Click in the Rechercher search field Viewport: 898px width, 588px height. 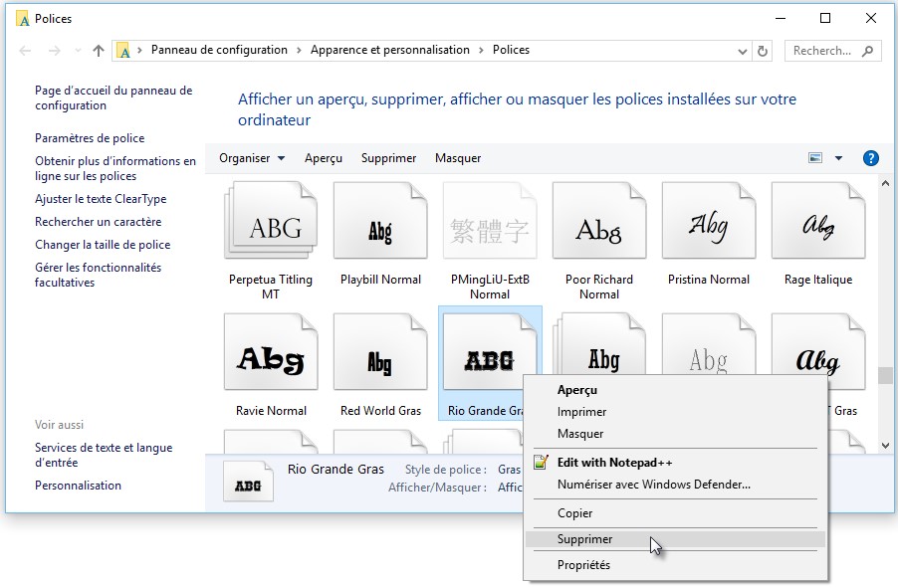822,51
